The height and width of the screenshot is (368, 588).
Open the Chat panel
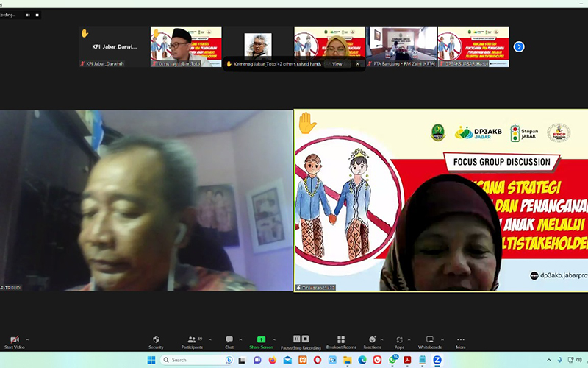pyautogui.click(x=229, y=340)
